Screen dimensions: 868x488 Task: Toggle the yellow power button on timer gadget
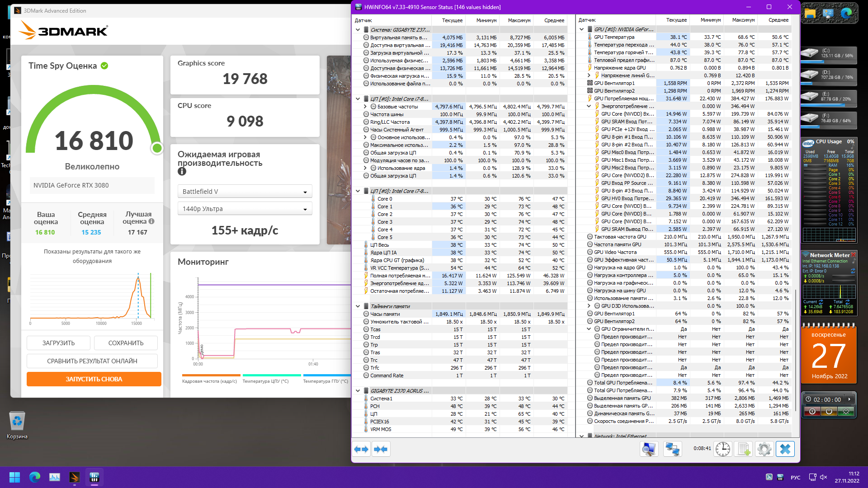coord(829,411)
